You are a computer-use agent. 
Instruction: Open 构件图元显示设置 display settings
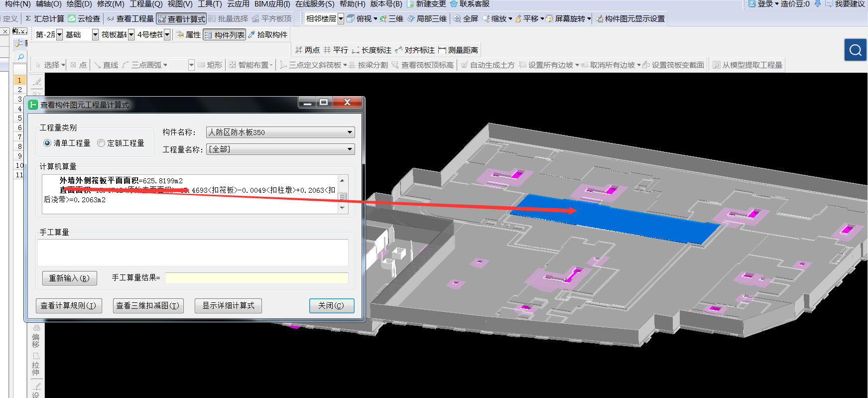(x=630, y=18)
